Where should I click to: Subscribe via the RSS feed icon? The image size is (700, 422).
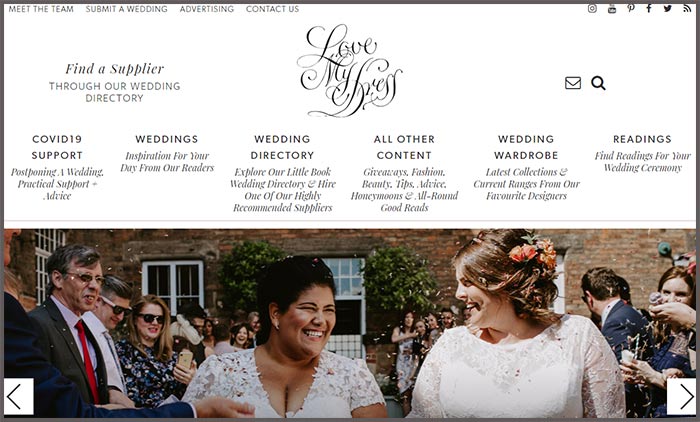point(687,8)
